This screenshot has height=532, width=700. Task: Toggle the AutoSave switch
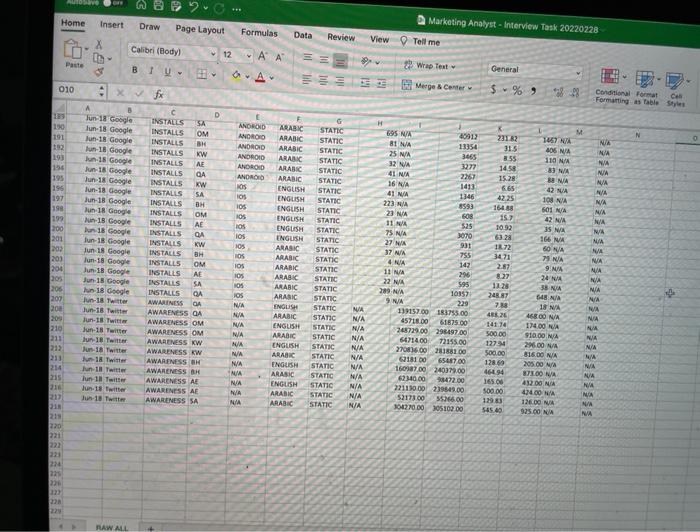pyautogui.click(x=113, y=3)
